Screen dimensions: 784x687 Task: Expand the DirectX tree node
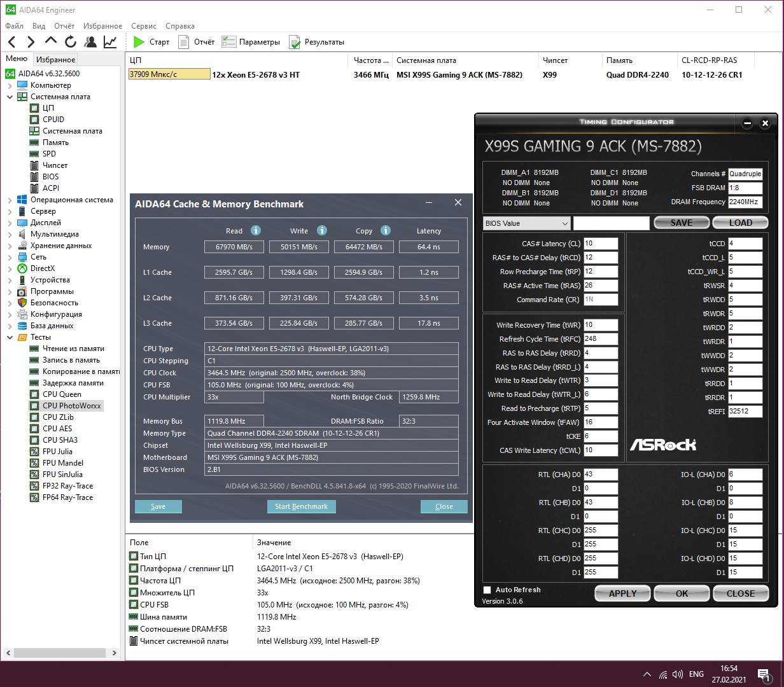point(10,268)
